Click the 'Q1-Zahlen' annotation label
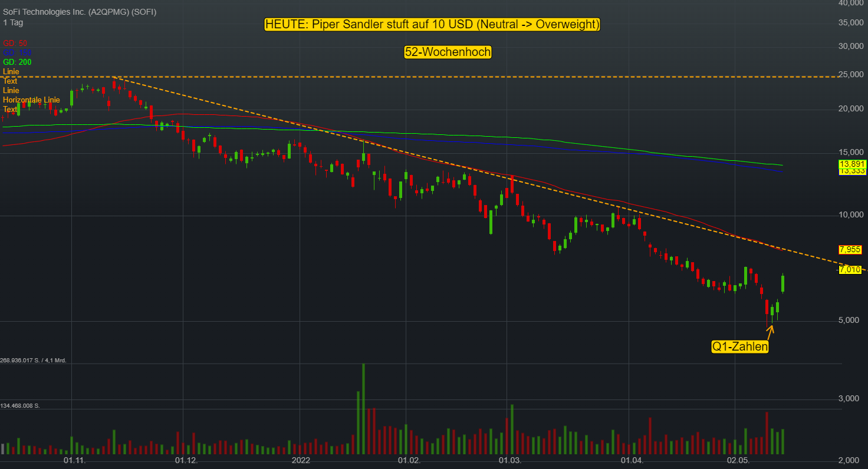Screen dimensions: 868x469 (x=740, y=347)
